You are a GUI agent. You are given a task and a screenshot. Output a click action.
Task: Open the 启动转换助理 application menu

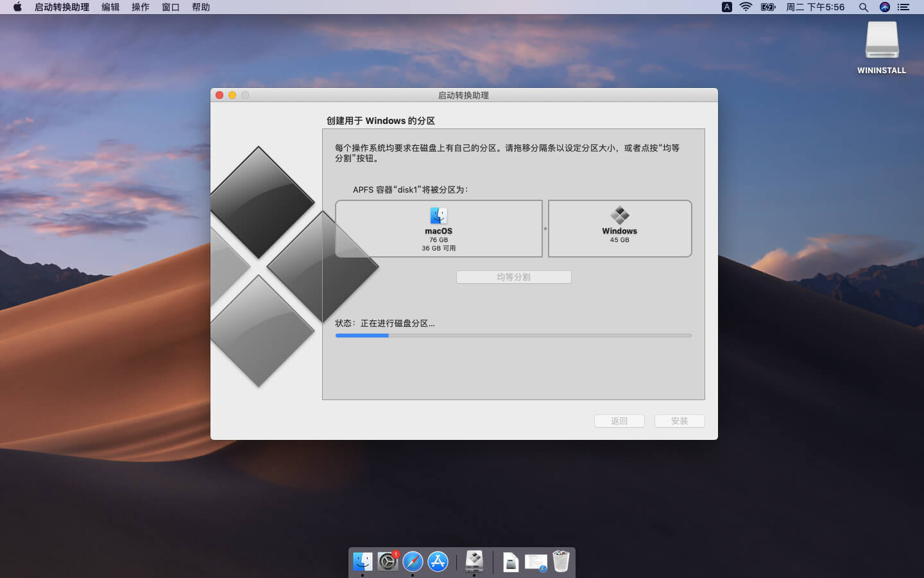62,7
